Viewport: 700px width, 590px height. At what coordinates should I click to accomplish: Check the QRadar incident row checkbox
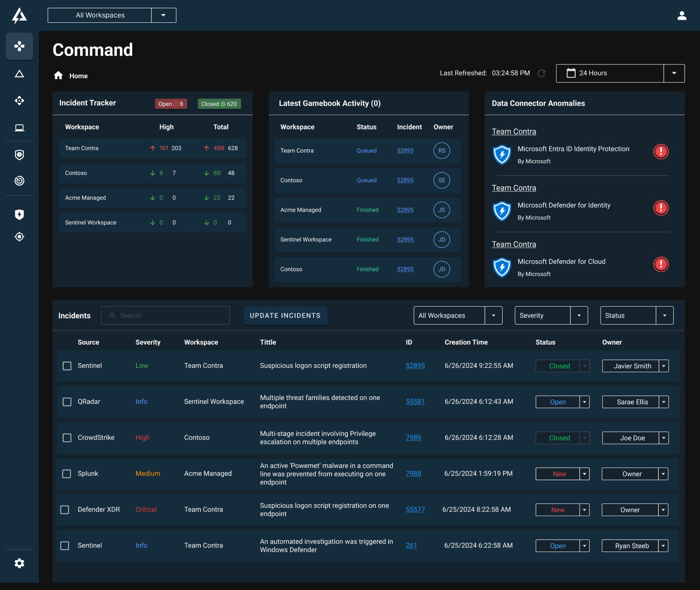(67, 402)
